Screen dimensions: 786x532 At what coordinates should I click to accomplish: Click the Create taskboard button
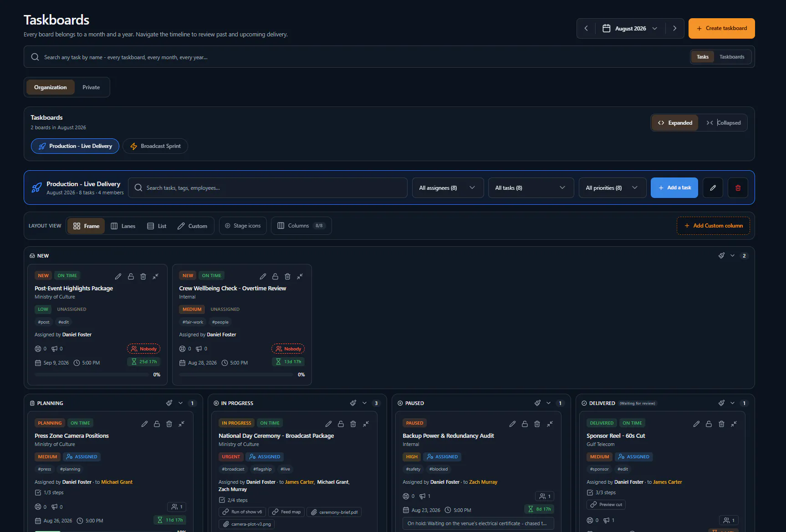[x=721, y=28]
